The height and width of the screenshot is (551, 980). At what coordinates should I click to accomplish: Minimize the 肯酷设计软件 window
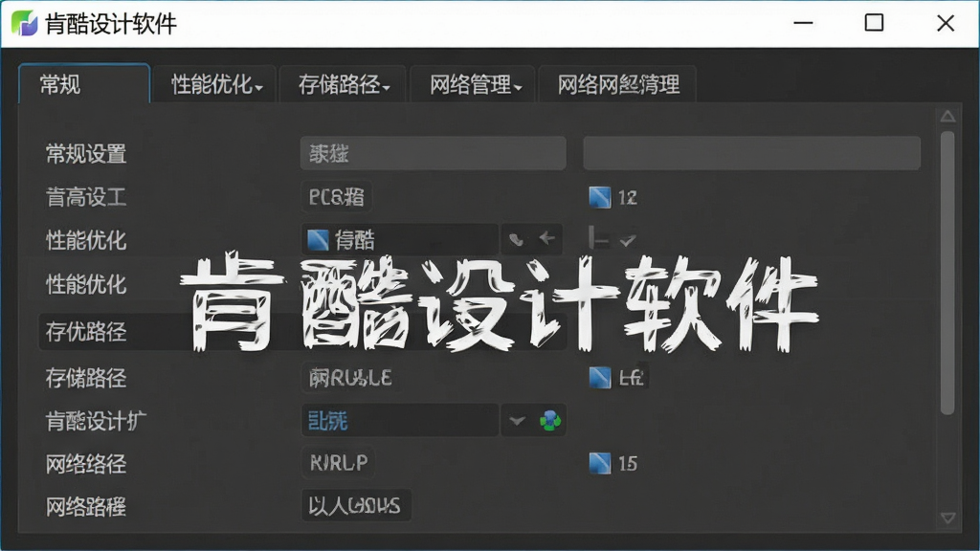click(803, 23)
